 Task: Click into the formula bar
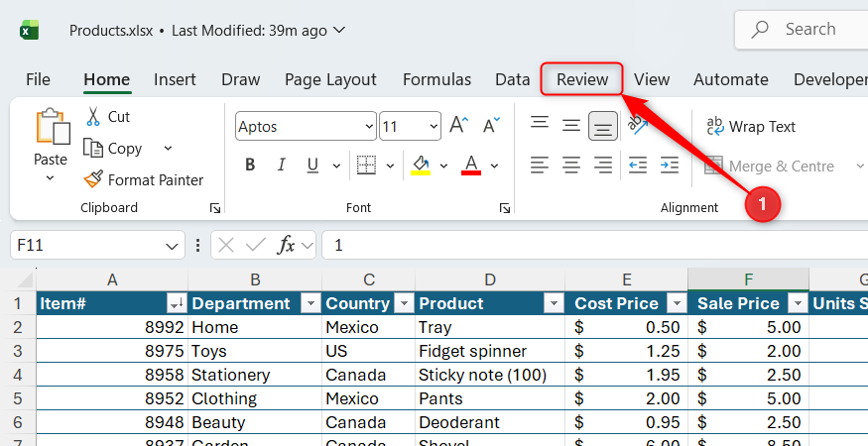594,245
